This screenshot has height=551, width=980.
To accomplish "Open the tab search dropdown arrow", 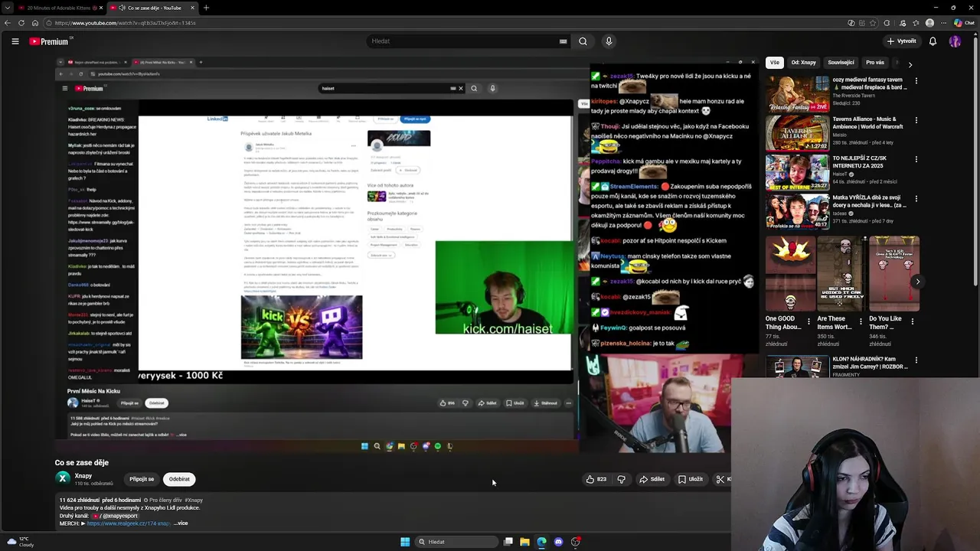I will pyautogui.click(x=6, y=8).
